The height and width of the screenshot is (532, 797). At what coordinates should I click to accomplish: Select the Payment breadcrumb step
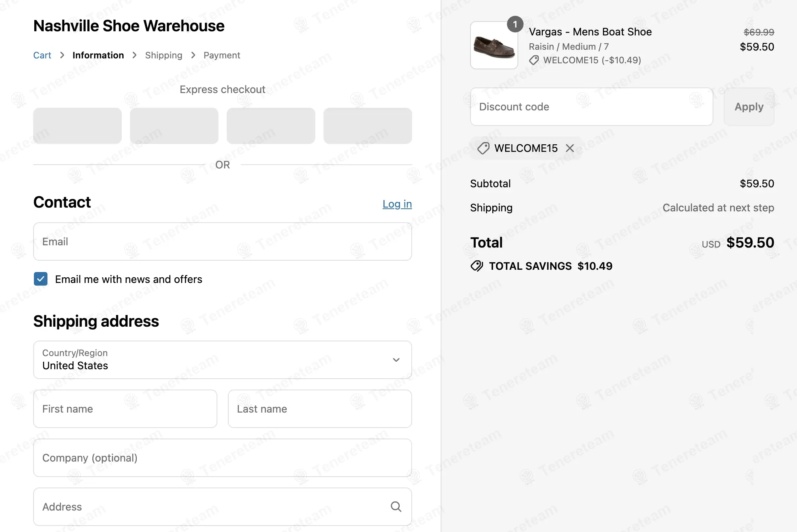click(x=221, y=55)
